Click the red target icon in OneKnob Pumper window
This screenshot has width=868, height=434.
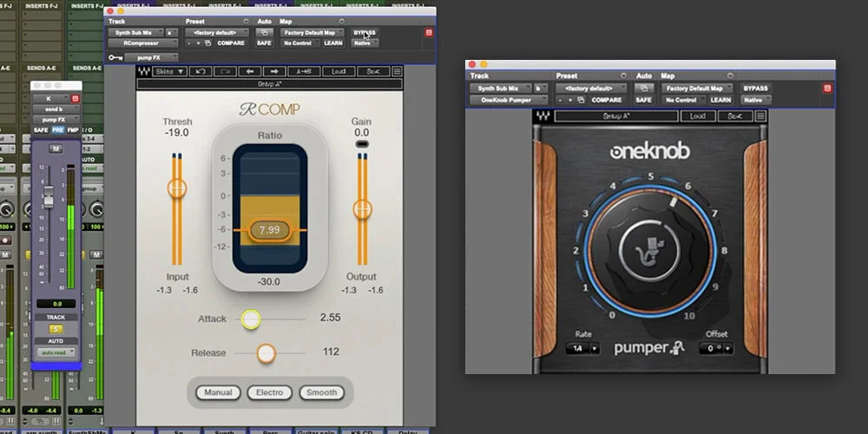pyautogui.click(x=827, y=88)
